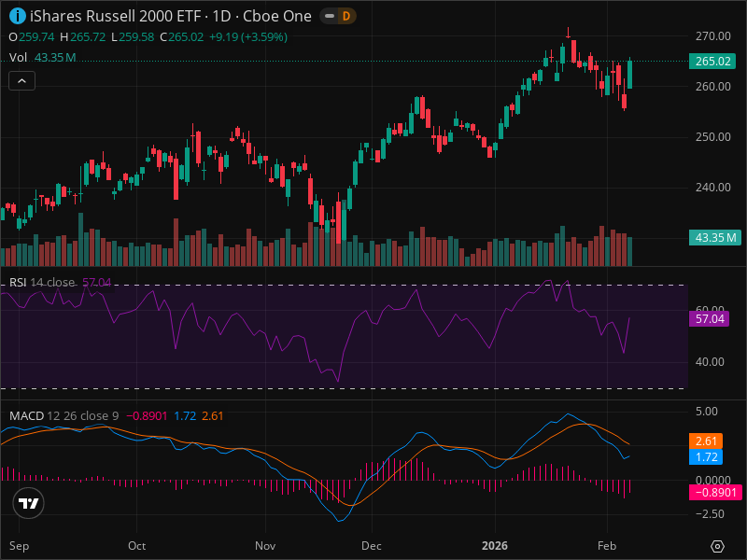Click the market status dash indicator
Screen dimensions: 747x560
click(x=330, y=16)
